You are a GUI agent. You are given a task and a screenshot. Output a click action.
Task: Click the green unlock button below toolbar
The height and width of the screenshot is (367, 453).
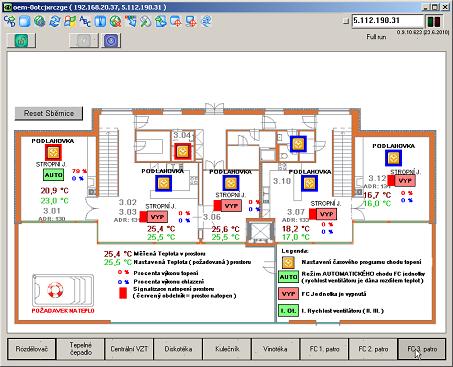pos(21,41)
